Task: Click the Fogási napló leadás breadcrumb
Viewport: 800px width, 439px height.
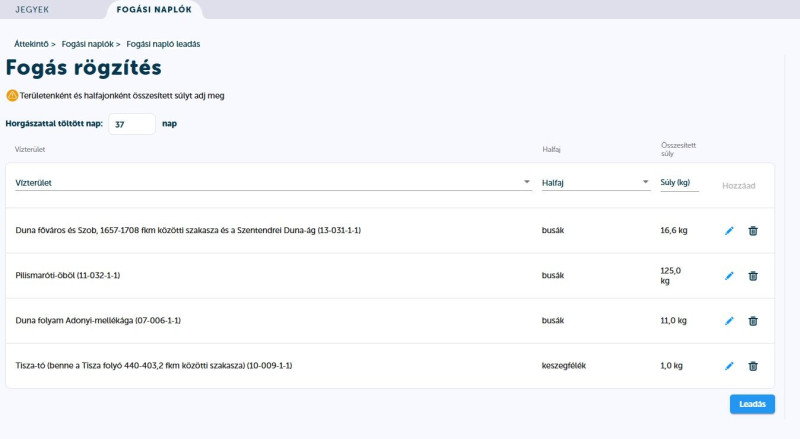Action: tap(163, 44)
